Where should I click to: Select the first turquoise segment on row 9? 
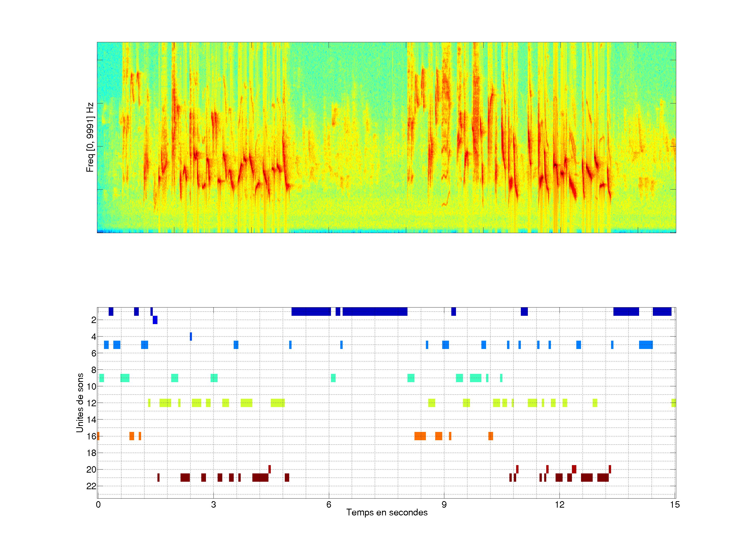click(102, 378)
